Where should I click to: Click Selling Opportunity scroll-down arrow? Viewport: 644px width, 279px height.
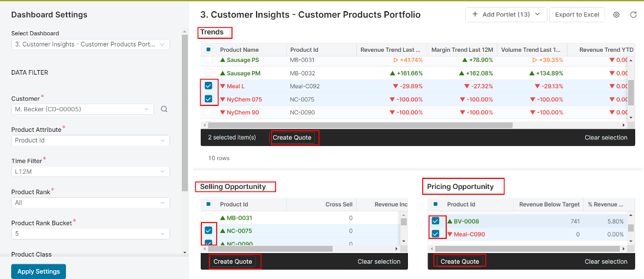(403, 241)
